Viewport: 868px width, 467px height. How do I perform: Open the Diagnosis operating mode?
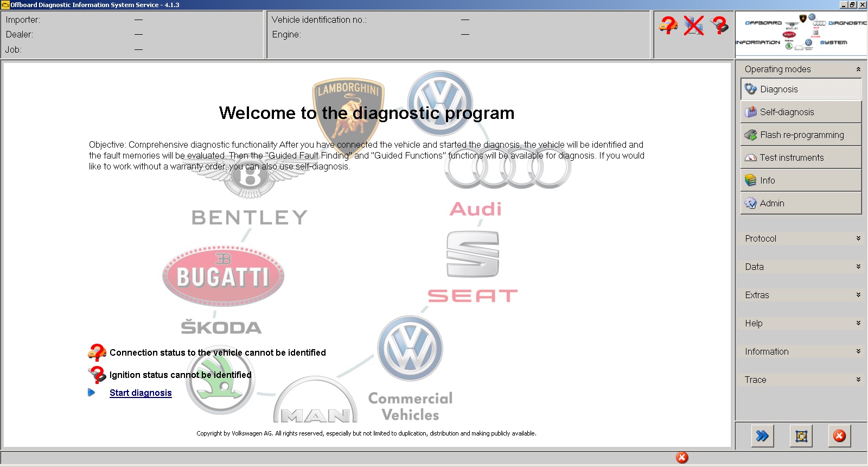tap(801, 89)
